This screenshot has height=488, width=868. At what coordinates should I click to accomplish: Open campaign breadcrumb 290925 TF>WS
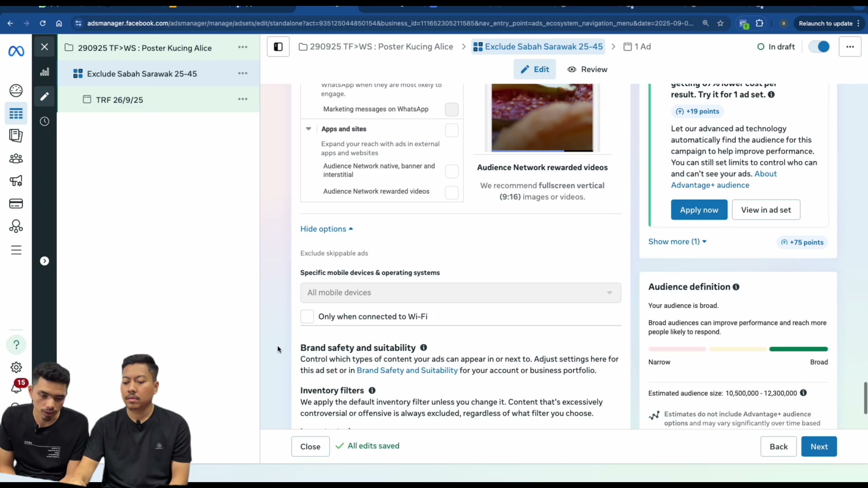[x=376, y=47]
